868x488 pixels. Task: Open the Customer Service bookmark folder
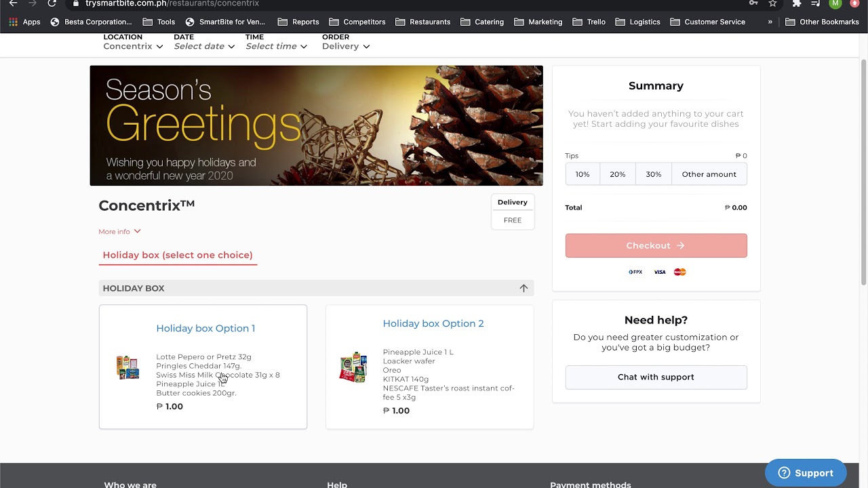click(707, 22)
